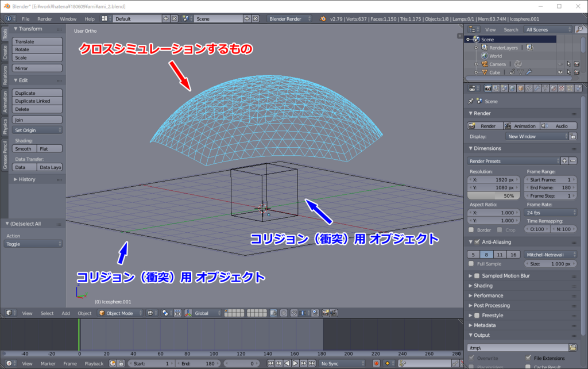Open the Window menu
The image size is (588, 369).
point(68,19)
